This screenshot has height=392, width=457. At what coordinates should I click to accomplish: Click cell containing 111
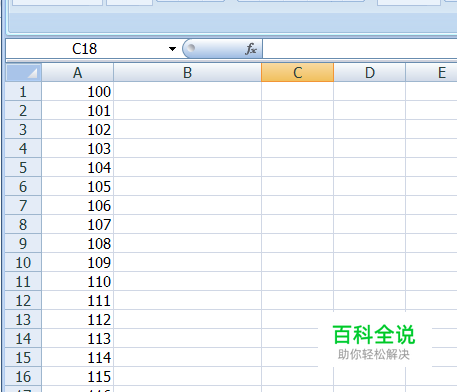pos(77,300)
